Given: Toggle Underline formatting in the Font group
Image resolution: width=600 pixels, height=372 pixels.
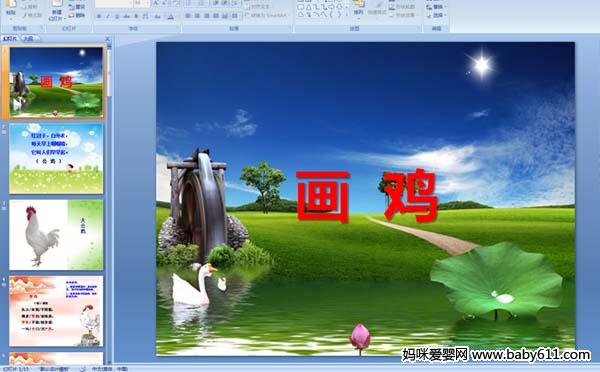Looking at the screenshot, I should (117, 16).
